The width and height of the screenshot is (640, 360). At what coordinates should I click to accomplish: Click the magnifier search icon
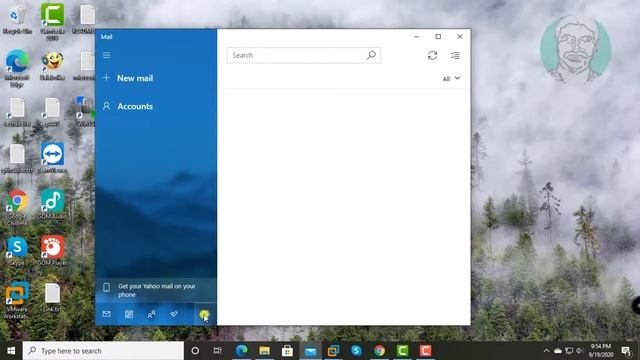[371, 55]
